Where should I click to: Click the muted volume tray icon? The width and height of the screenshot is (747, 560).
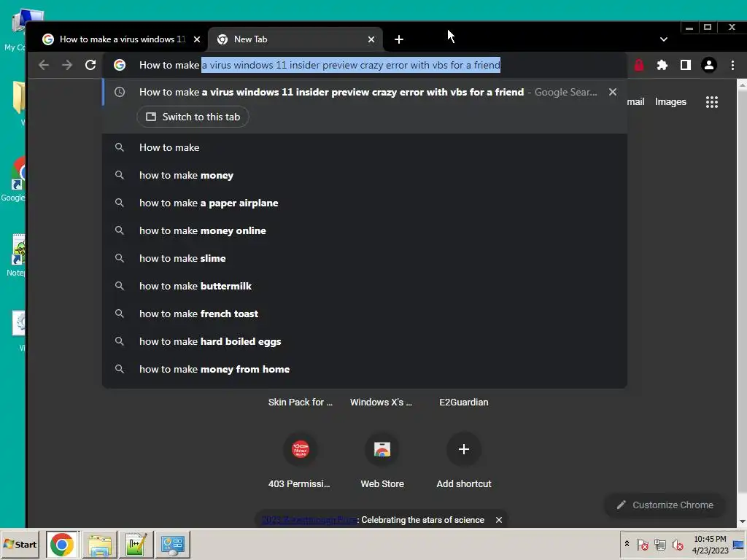click(677, 544)
